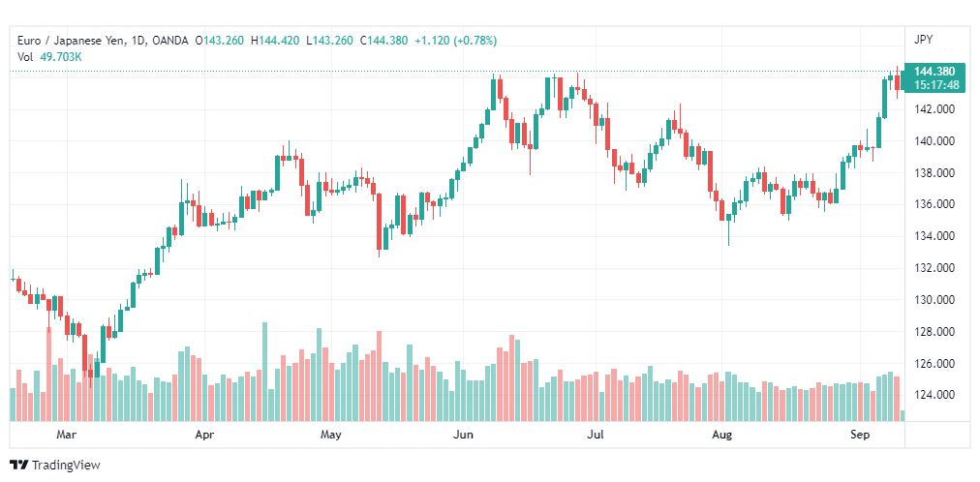Click the 134.000 price scale label
Image resolution: width=980 pixels, height=482 pixels.
[934, 236]
